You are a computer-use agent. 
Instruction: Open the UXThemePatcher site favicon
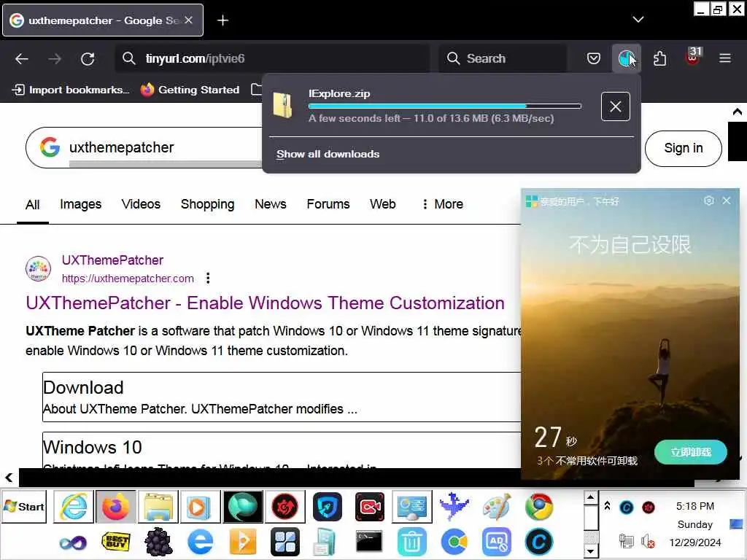[x=38, y=268]
